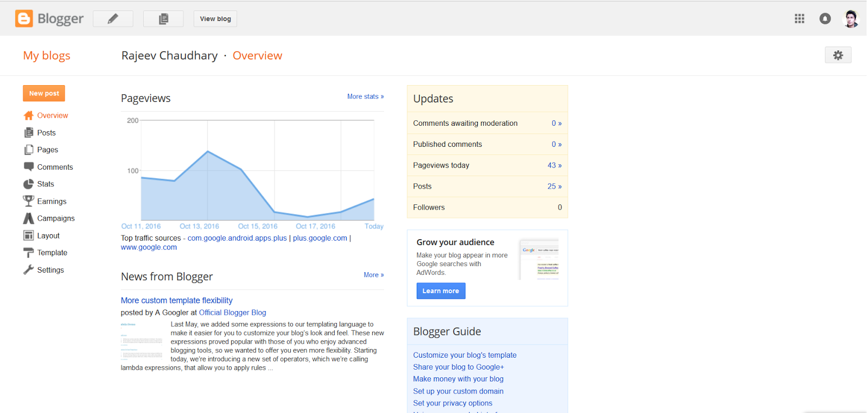Click the Overview heading text
This screenshot has height=413, width=868.
[257, 55]
